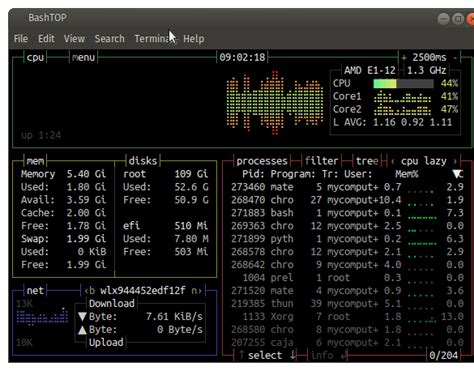Click the CPU history graph
The image size is (474, 371).
(275, 103)
